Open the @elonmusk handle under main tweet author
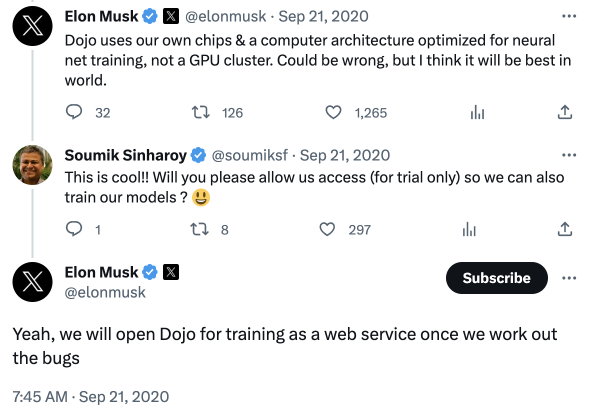Image resolution: width=594 pixels, height=417 pixels. pos(105,292)
